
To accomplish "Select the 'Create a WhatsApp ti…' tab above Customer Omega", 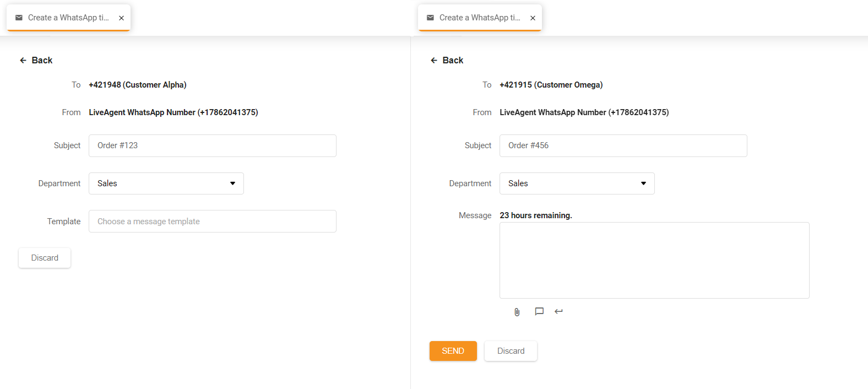I will (x=480, y=18).
